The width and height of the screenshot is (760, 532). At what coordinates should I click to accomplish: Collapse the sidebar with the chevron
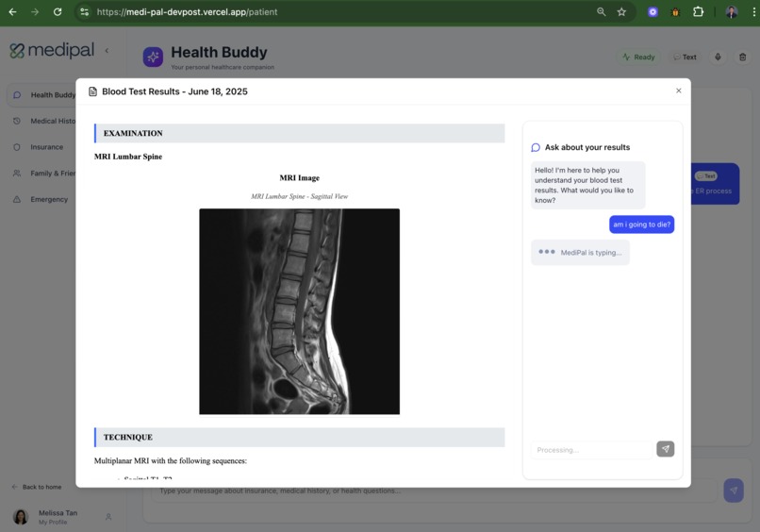[x=107, y=50]
